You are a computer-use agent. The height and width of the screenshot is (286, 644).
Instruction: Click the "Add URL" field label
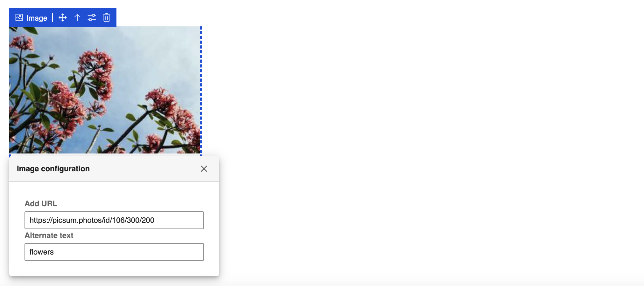coord(41,204)
